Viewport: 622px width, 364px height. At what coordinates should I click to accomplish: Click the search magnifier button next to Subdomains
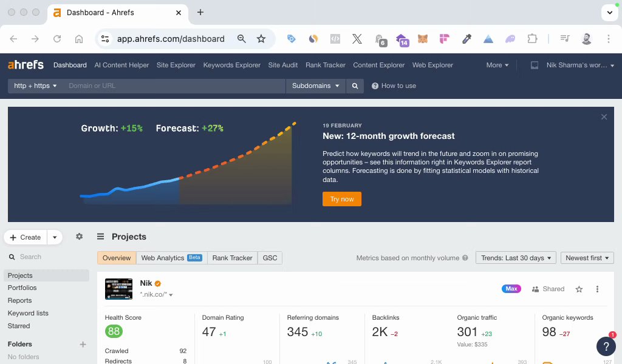click(x=355, y=86)
